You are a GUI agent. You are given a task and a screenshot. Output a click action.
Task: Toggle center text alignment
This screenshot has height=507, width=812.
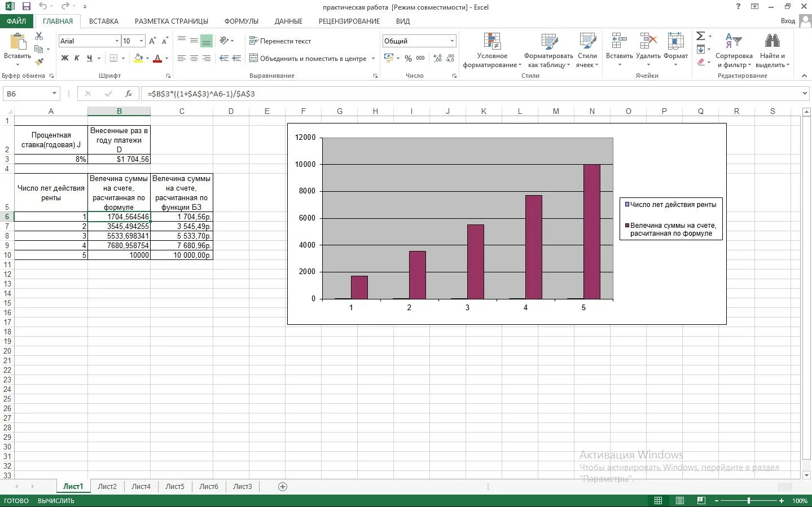tap(194, 58)
